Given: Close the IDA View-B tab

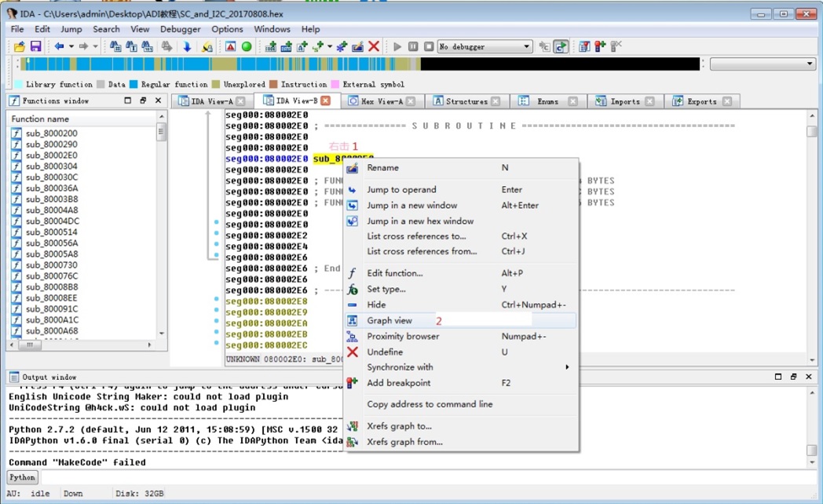Looking at the screenshot, I should pyautogui.click(x=325, y=100).
